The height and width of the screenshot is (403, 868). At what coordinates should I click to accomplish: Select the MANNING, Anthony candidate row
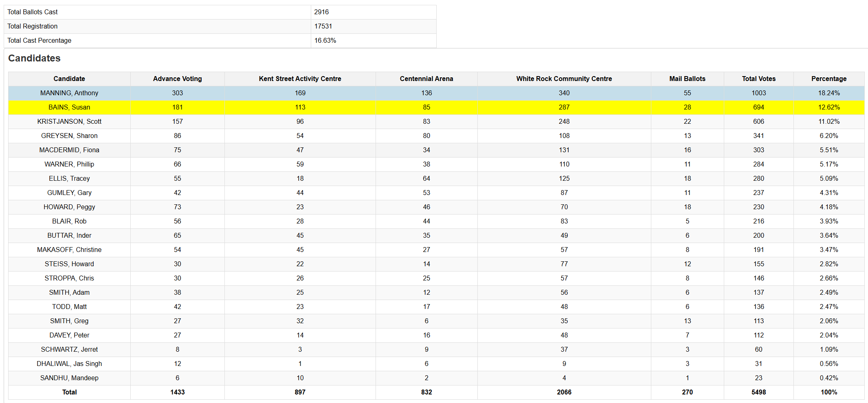69,93
